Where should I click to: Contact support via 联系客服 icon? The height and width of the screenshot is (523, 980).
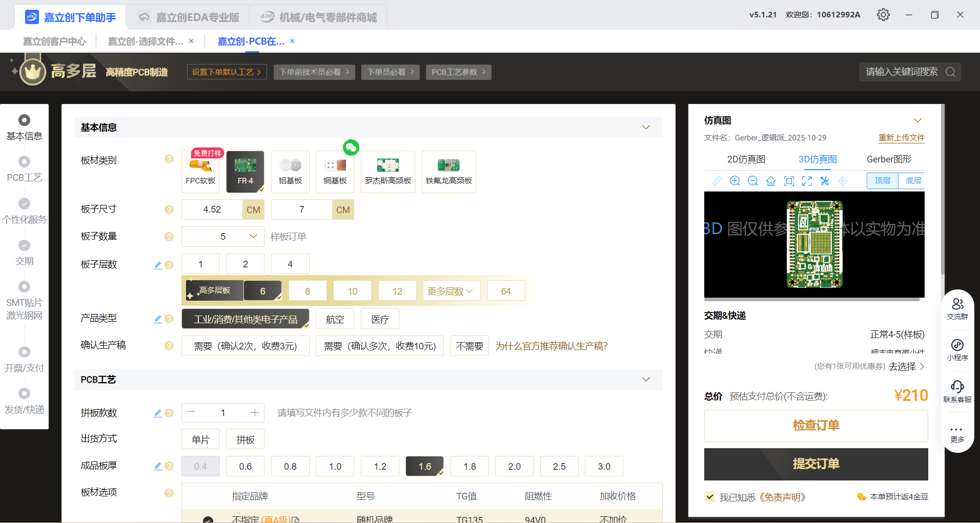click(x=957, y=391)
